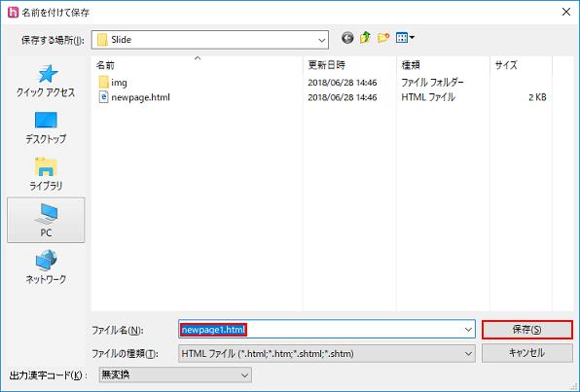Expand the ファイル名 dropdown arrow

468,330
